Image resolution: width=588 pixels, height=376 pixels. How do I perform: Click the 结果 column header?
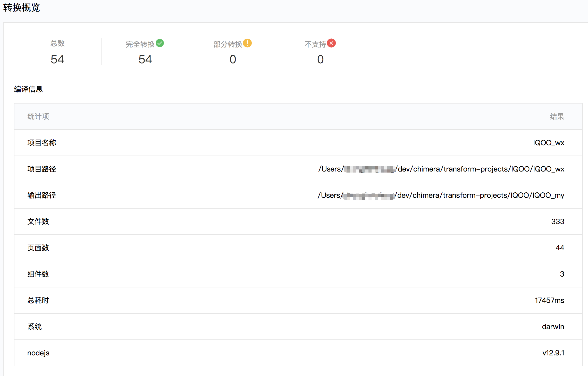pyautogui.click(x=557, y=116)
